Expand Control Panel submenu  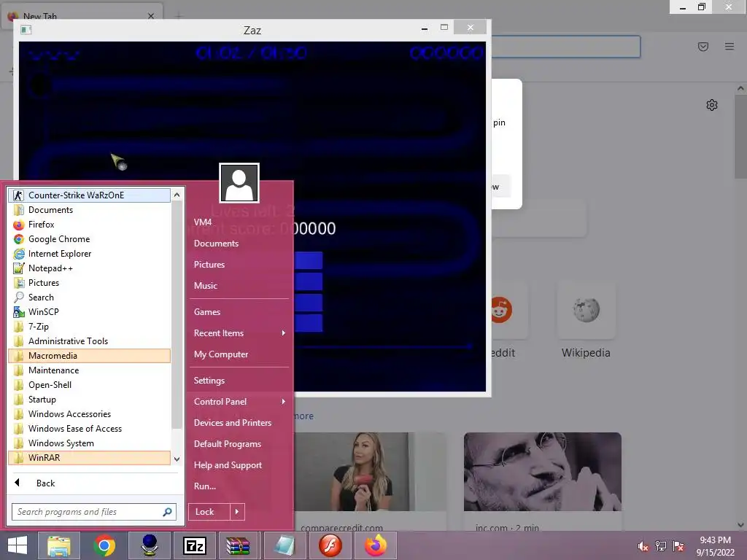(239, 402)
